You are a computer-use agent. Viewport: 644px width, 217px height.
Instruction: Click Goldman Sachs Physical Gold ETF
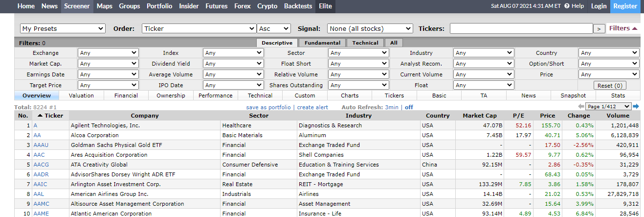coord(115,145)
